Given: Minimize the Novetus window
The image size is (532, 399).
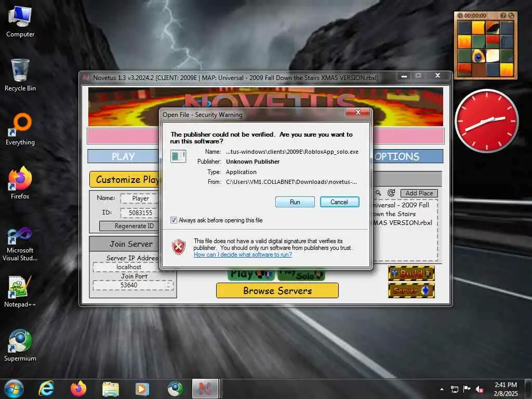Looking at the screenshot, I should pyautogui.click(x=404, y=76).
